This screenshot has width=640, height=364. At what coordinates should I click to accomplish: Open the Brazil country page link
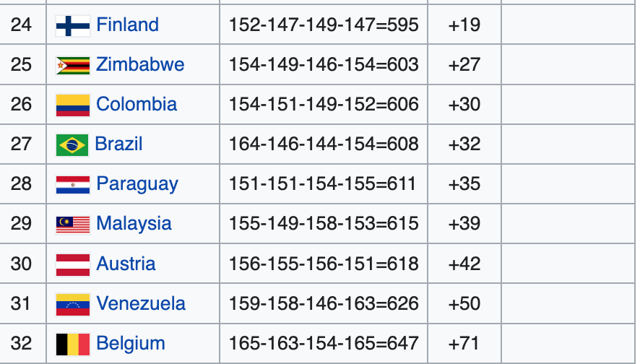click(118, 144)
